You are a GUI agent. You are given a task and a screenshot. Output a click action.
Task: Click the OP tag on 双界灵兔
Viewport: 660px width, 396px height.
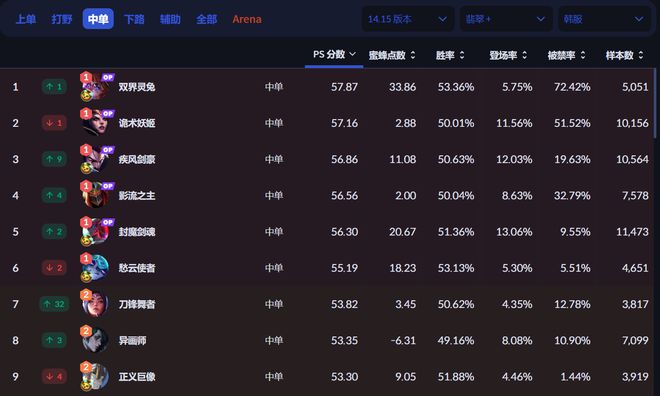point(108,77)
